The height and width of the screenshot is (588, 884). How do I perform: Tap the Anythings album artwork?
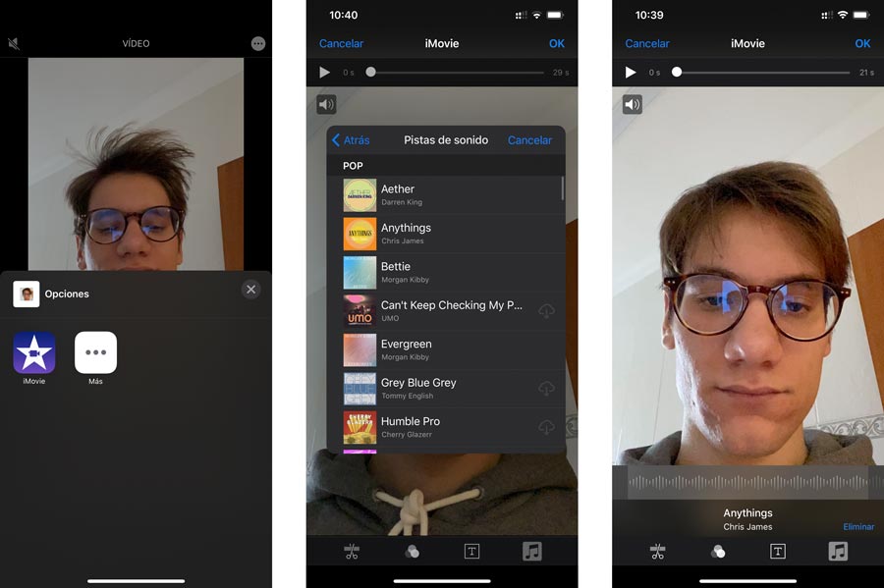tap(359, 234)
